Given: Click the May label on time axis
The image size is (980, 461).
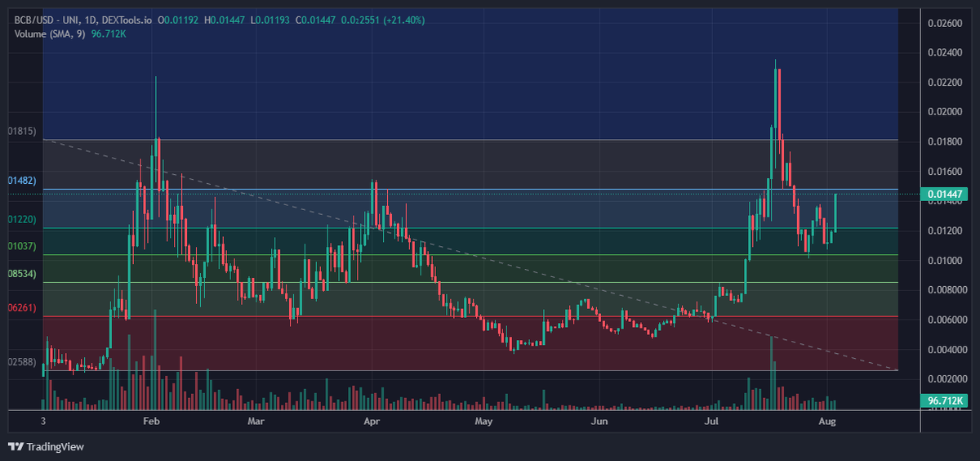Looking at the screenshot, I should 484,422.
